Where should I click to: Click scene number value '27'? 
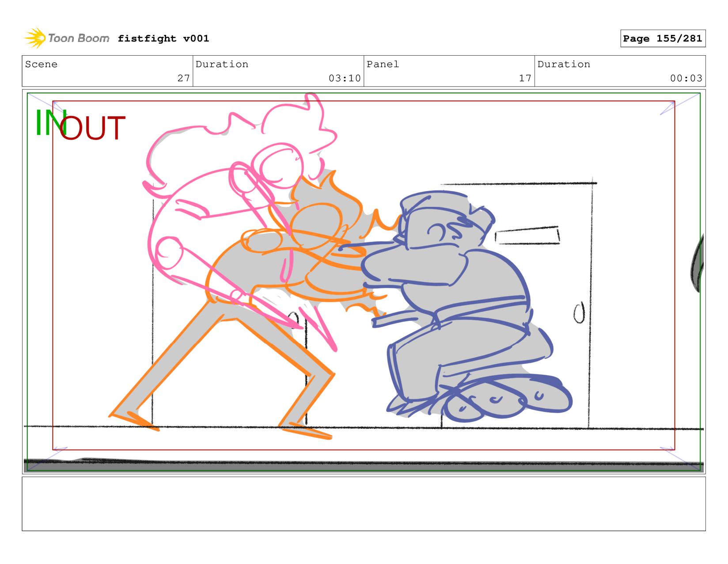pyautogui.click(x=184, y=78)
